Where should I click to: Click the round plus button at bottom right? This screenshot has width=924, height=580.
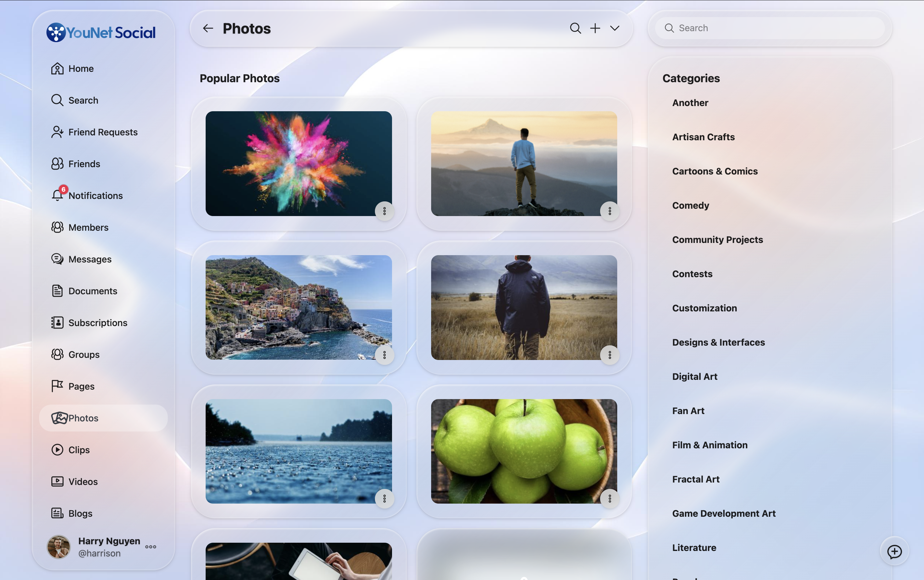[x=894, y=551]
